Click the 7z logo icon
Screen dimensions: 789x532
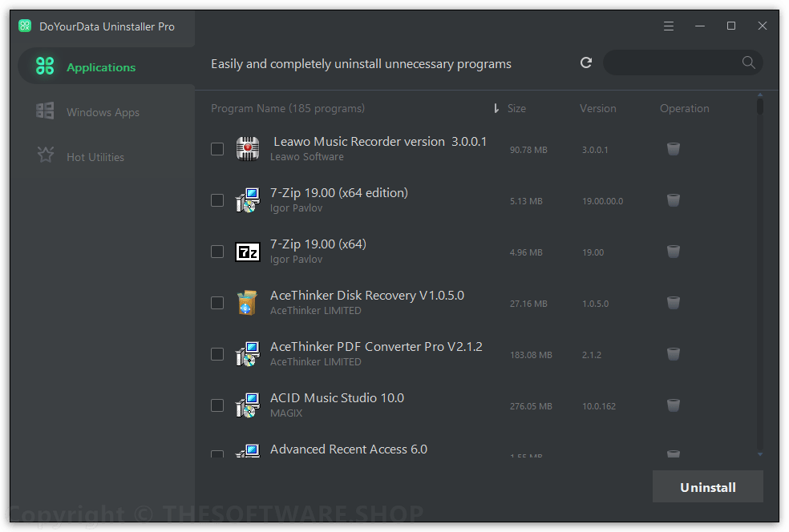[248, 252]
